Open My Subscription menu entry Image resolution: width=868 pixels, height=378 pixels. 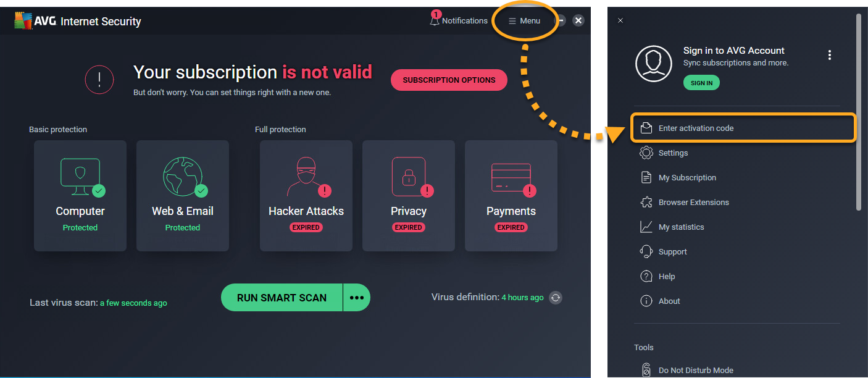tap(687, 177)
